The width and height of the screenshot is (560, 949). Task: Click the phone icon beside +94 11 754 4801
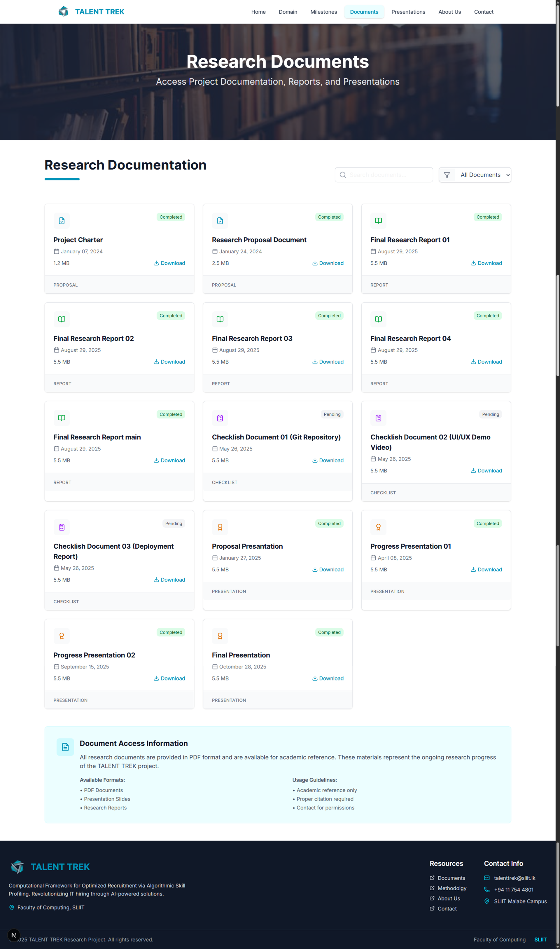487,890
